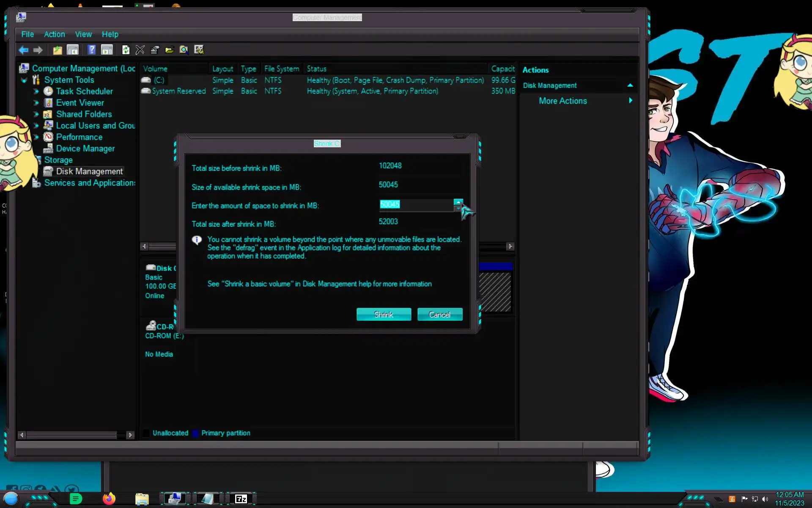Click the shrink amount input field

(x=416, y=205)
